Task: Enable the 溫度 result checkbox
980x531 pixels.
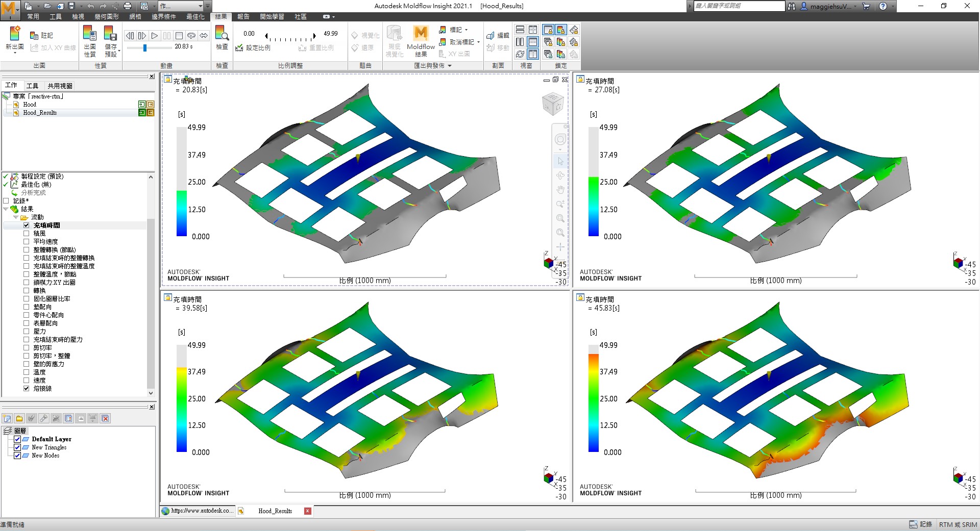Action: 27,372
